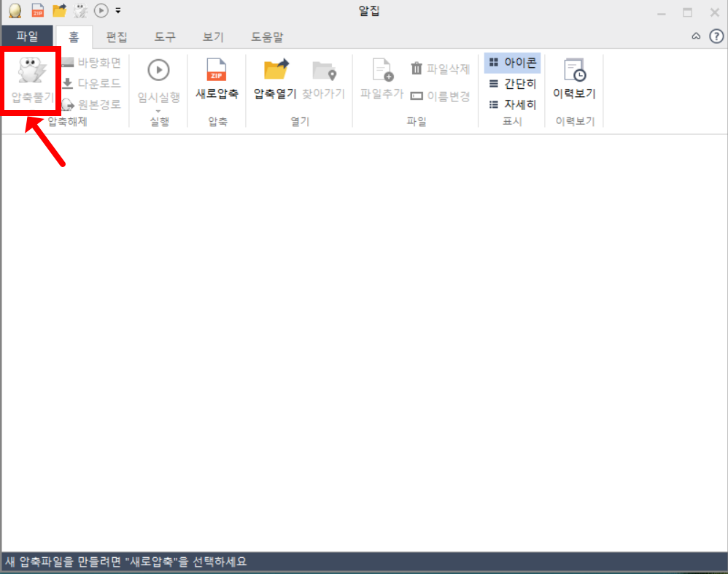The width and height of the screenshot is (728, 574).
Task: Click quick access new ZIP icon
Action: [38, 10]
